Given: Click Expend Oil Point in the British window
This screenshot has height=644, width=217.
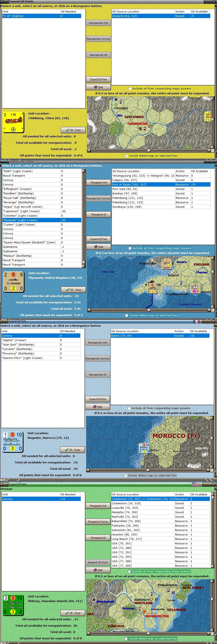Looking at the screenshot, I should 99,239.
